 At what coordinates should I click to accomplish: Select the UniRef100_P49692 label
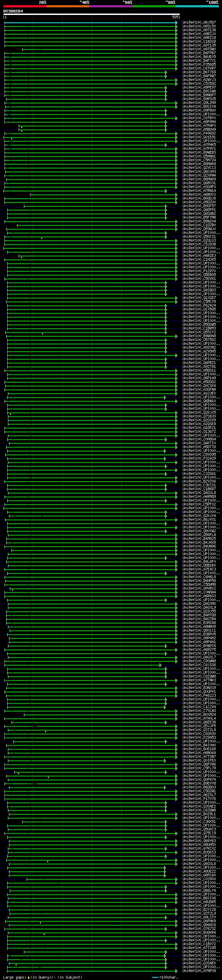pos(199,133)
